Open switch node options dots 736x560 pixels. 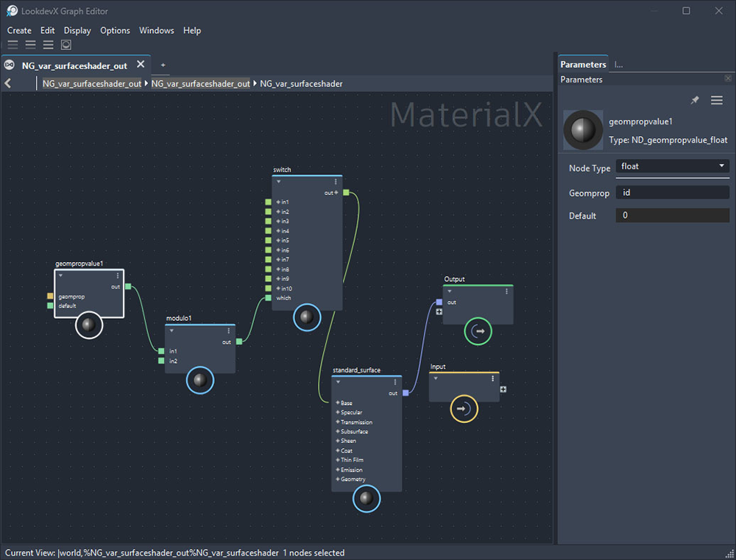click(x=336, y=182)
